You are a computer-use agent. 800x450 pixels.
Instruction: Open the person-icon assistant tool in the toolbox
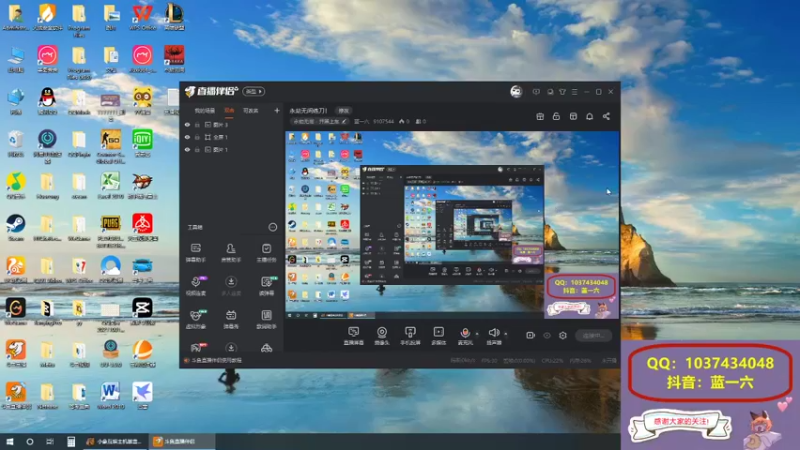(231, 253)
